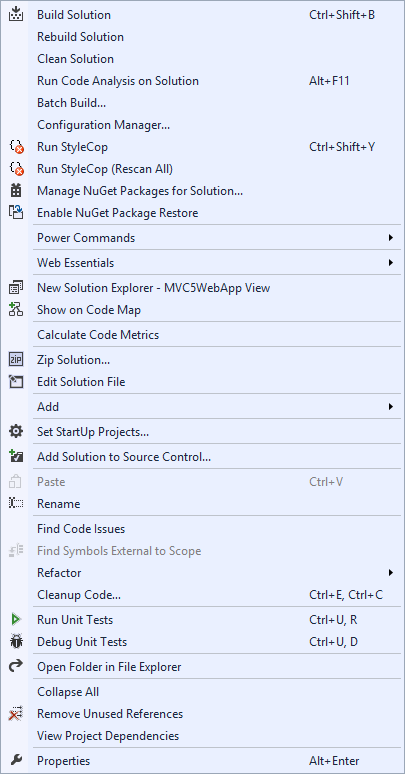
Task: Expand the Refactor submenu arrow
Action: (x=391, y=573)
